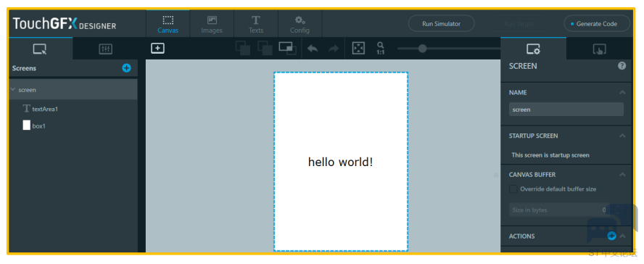Click the Redo arrow

click(x=334, y=49)
